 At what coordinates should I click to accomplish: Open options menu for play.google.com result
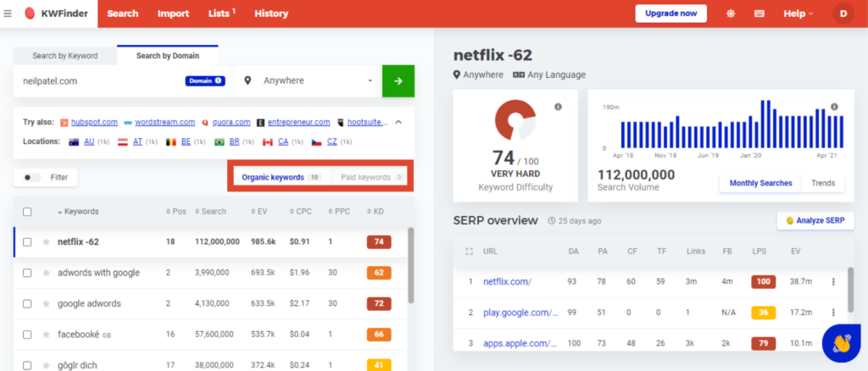coord(833,313)
